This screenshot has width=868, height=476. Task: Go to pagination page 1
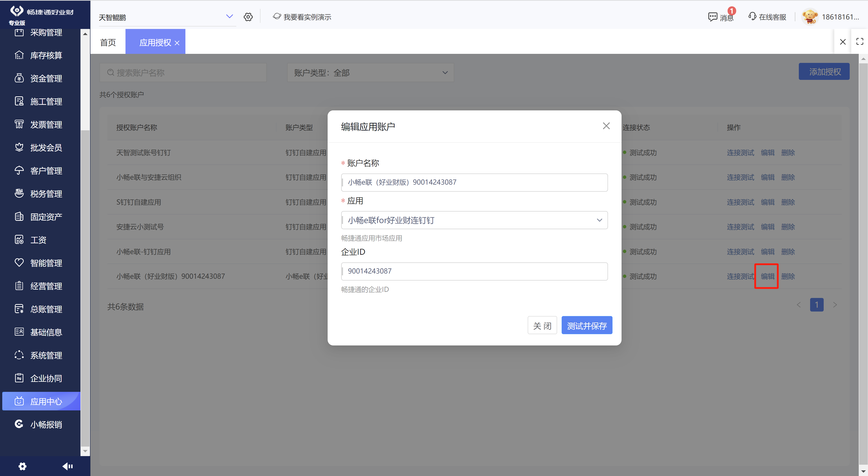(817, 305)
